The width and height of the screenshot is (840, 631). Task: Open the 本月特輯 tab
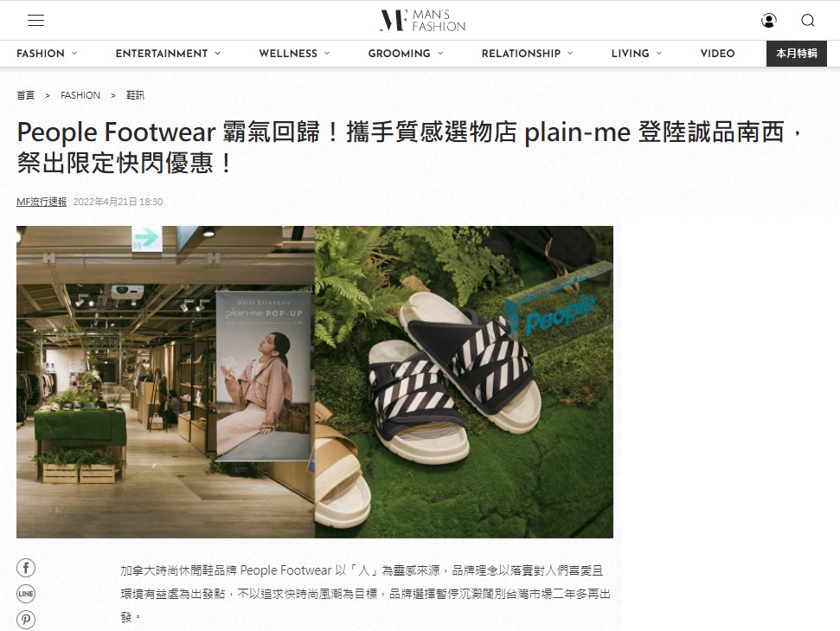[x=797, y=53]
